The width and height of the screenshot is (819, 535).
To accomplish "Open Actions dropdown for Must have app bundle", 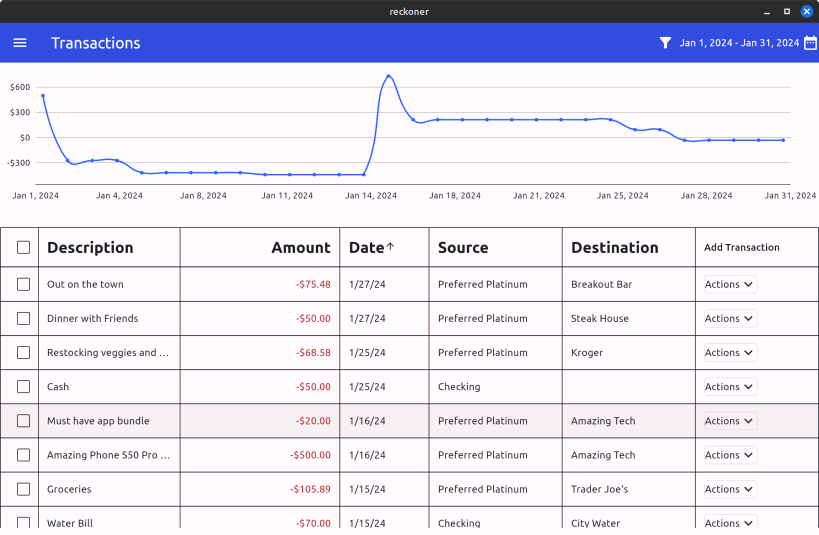I will (x=730, y=421).
